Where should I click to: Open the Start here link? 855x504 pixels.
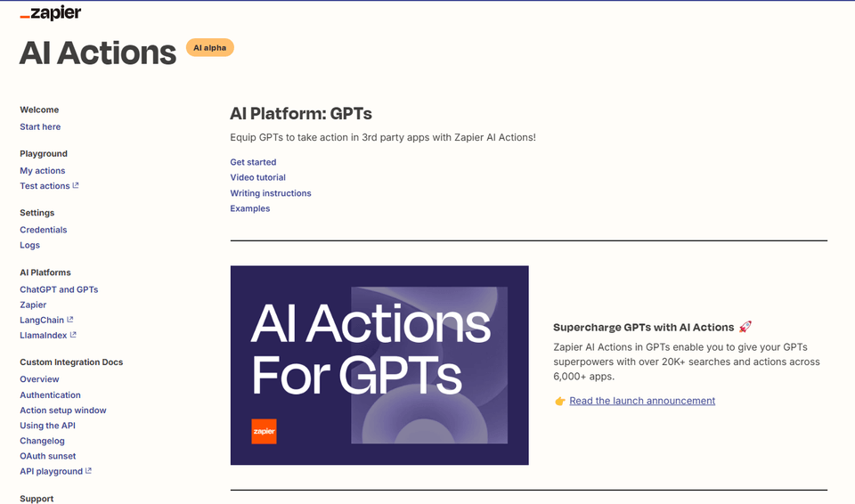coord(40,126)
